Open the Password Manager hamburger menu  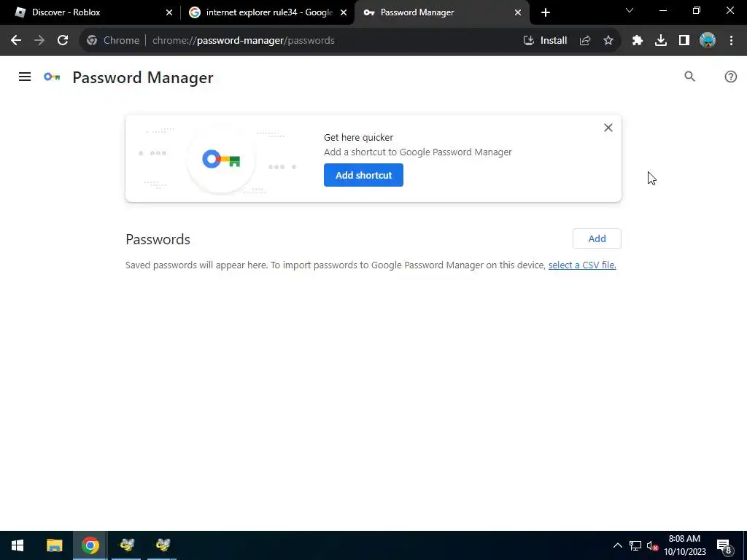(x=25, y=77)
